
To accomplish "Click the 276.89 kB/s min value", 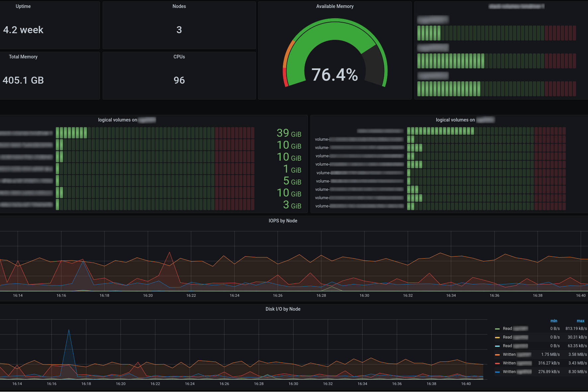I will 549,372.
